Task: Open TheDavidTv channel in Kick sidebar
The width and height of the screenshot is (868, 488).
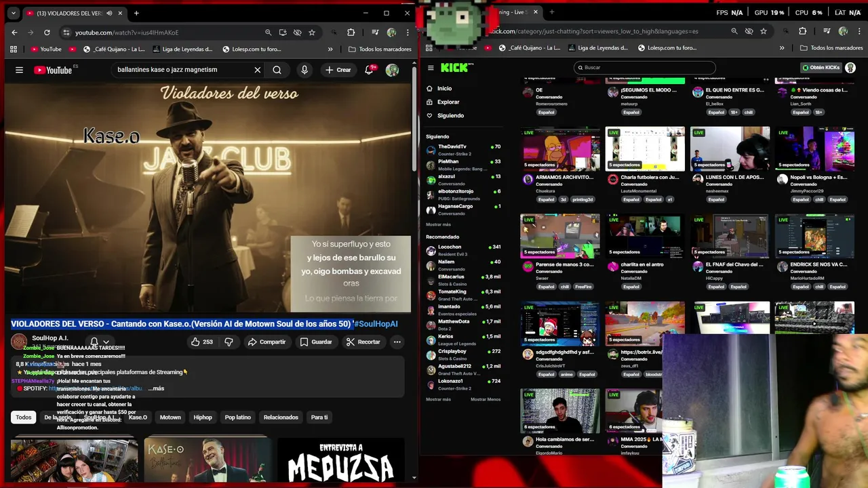Action: point(463,150)
